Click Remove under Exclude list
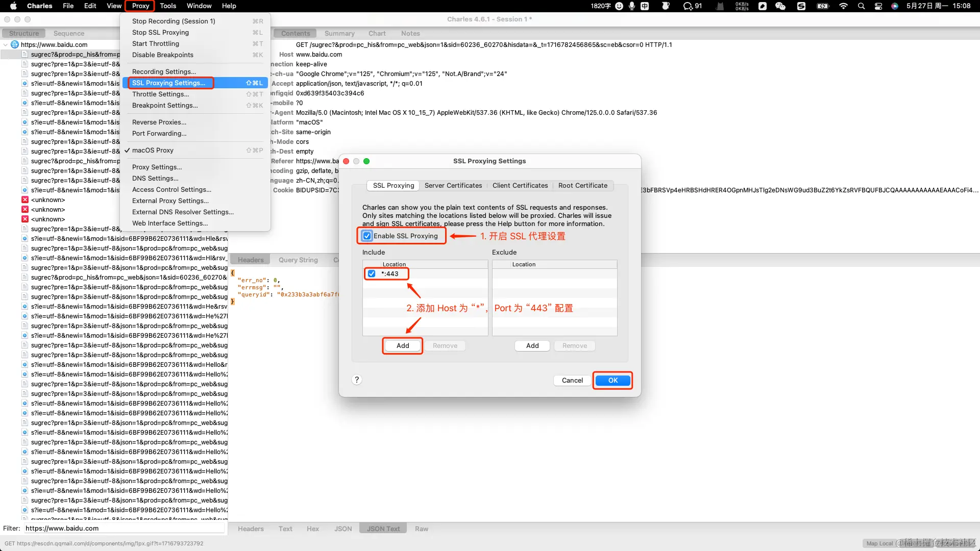Screen dimensions: 980x551 pos(575,346)
